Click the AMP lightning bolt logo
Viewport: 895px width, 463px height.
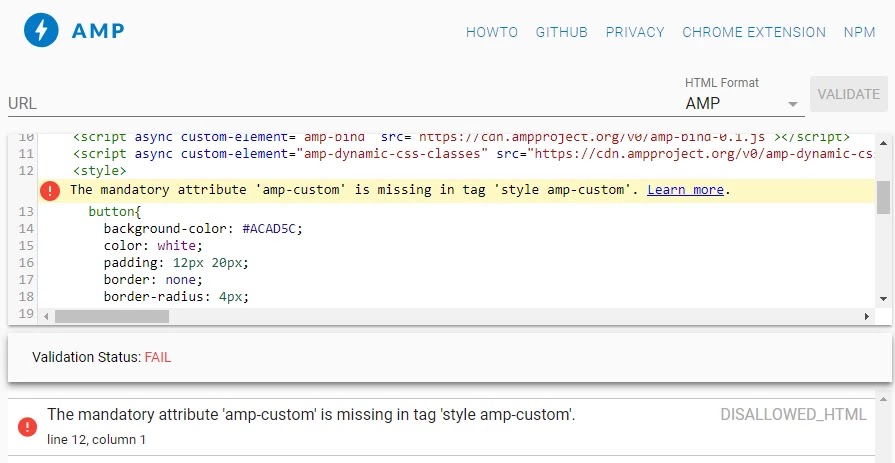(41, 30)
